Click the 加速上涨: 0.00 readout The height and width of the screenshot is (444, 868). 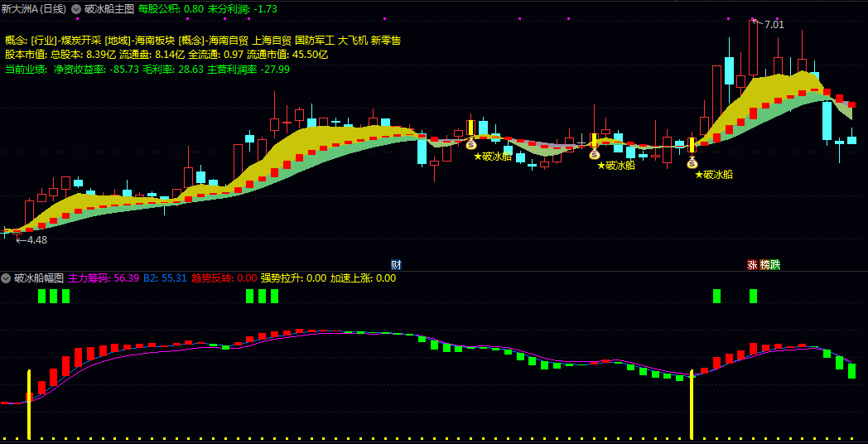pos(363,278)
